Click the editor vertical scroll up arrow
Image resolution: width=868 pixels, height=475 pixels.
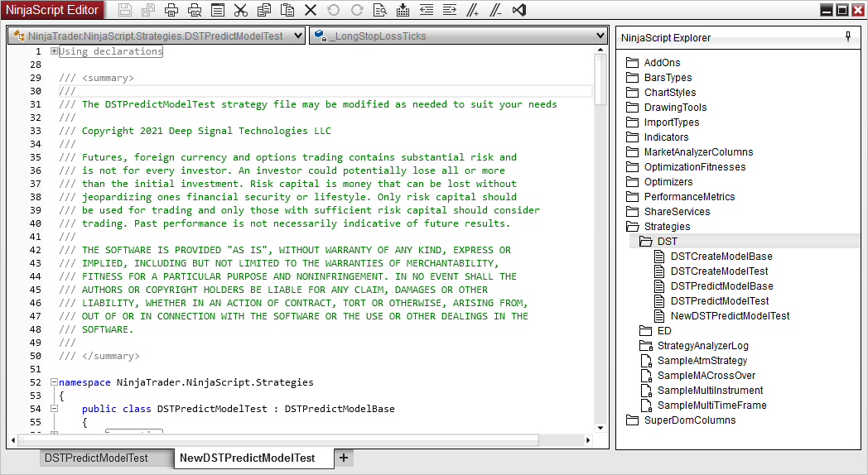click(x=600, y=50)
